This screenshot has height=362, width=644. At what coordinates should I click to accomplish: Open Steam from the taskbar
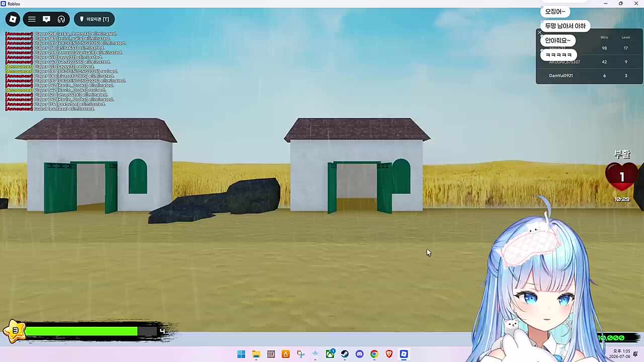click(345, 354)
